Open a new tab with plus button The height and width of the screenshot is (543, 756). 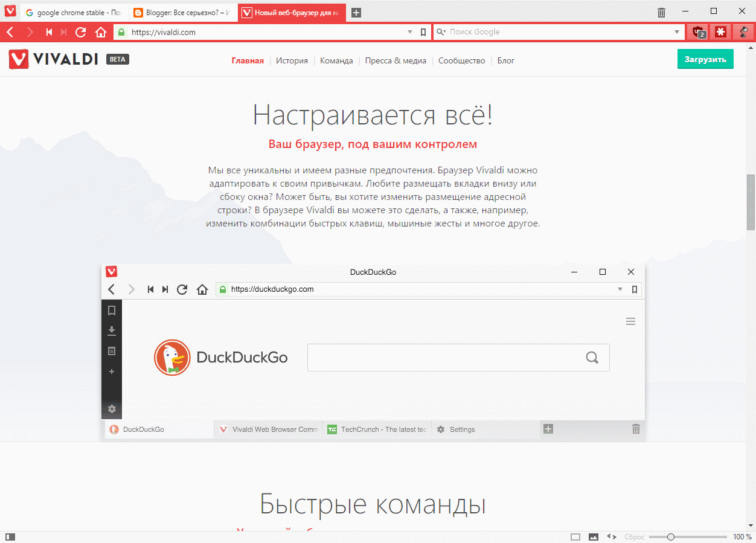point(356,13)
